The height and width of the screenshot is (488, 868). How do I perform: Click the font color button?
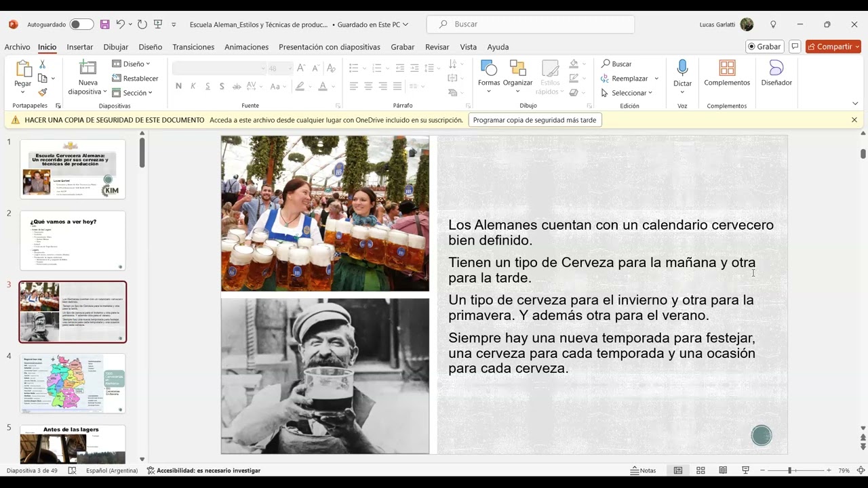(323, 86)
